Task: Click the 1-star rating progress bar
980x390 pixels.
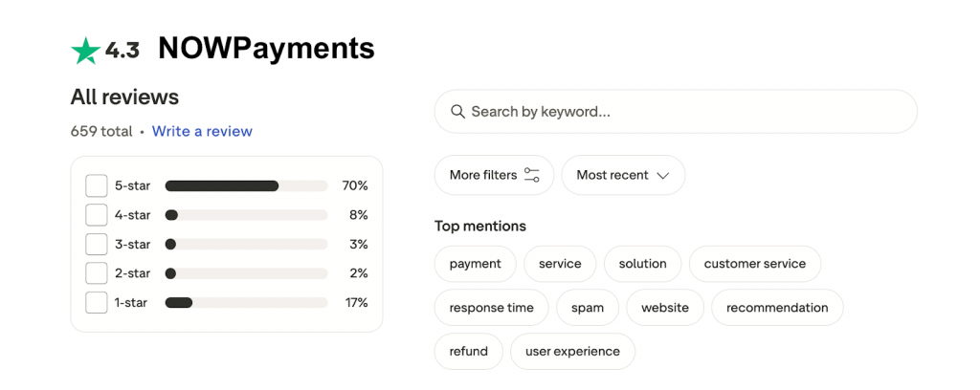Action: click(246, 303)
